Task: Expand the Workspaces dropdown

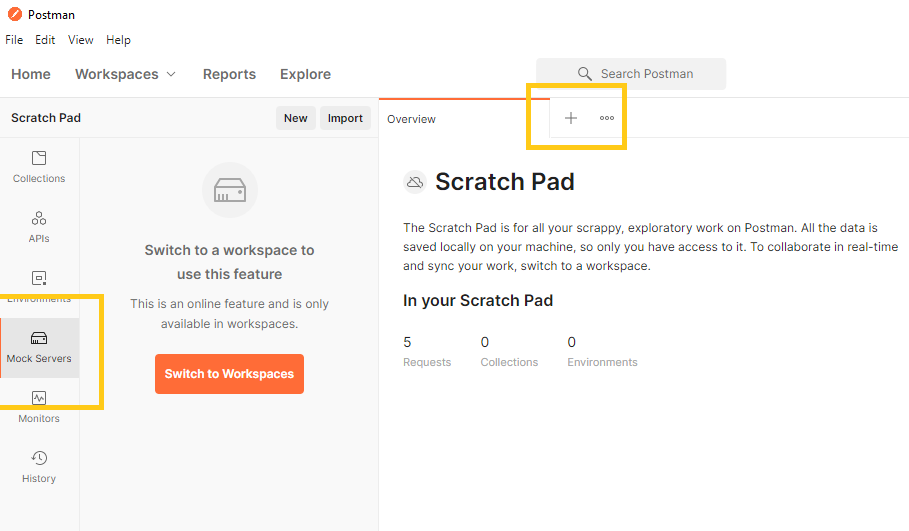Action: [125, 74]
